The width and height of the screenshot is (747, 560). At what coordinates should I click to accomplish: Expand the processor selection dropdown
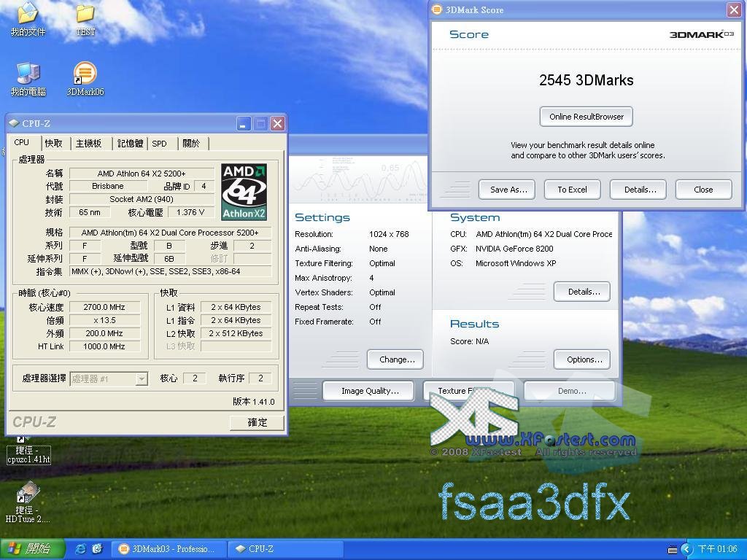(x=142, y=378)
